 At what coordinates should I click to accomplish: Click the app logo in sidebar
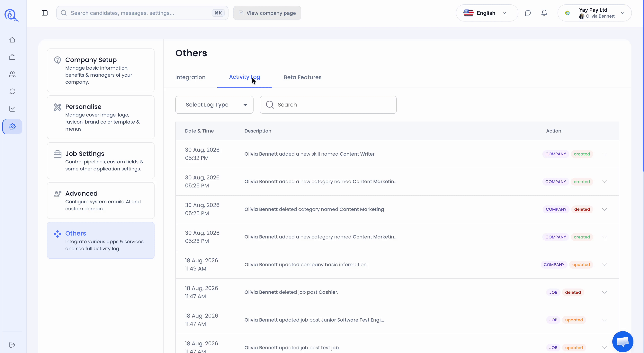point(11,15)
